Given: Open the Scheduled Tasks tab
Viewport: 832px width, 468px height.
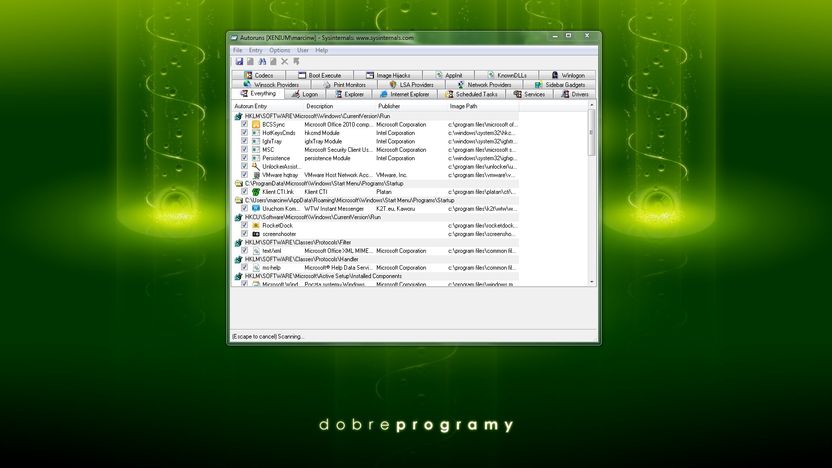Looking at the screenshot, I should (x=472, y=94).
